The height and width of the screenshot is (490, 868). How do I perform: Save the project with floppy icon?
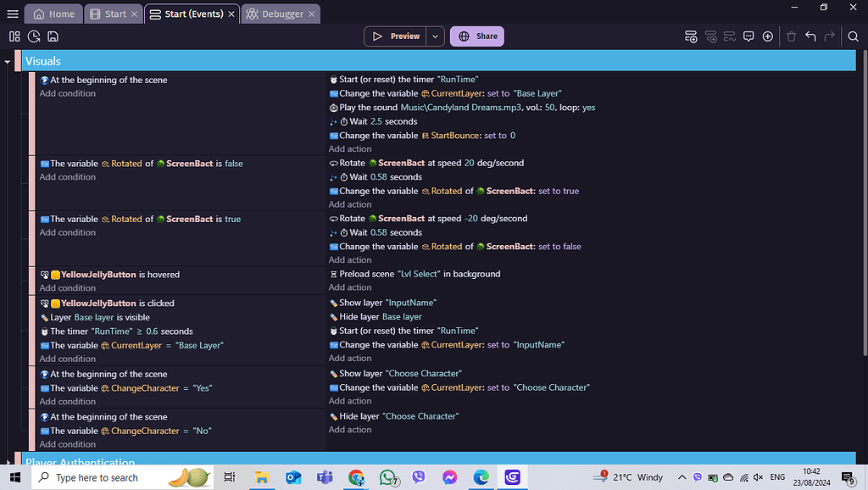tap(53, 36)
